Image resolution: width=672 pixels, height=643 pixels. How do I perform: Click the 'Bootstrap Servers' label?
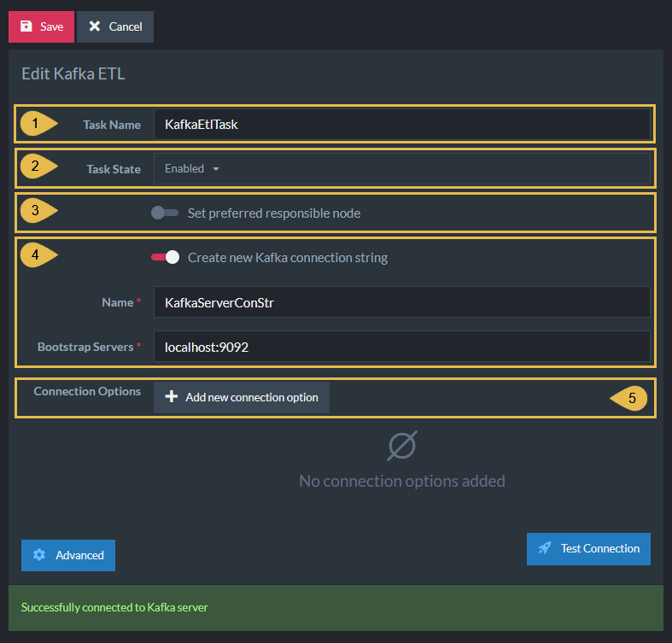click(85, 347)
